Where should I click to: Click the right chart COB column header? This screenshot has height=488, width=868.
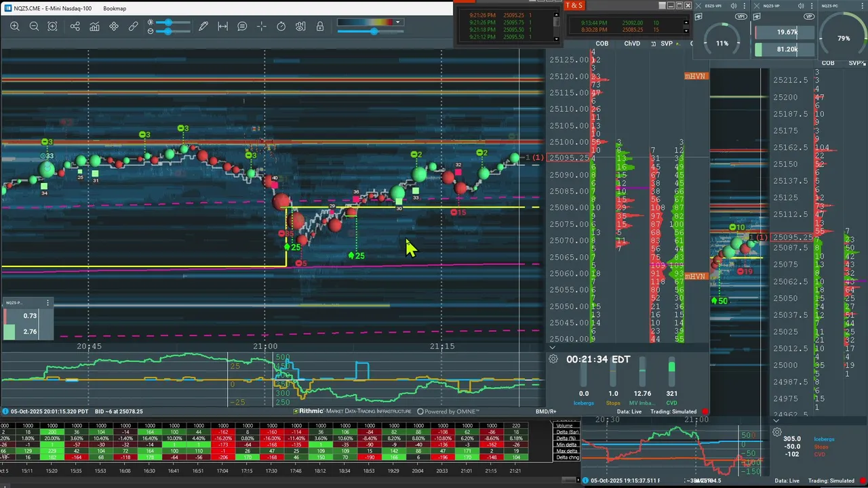tap(828, 63)
